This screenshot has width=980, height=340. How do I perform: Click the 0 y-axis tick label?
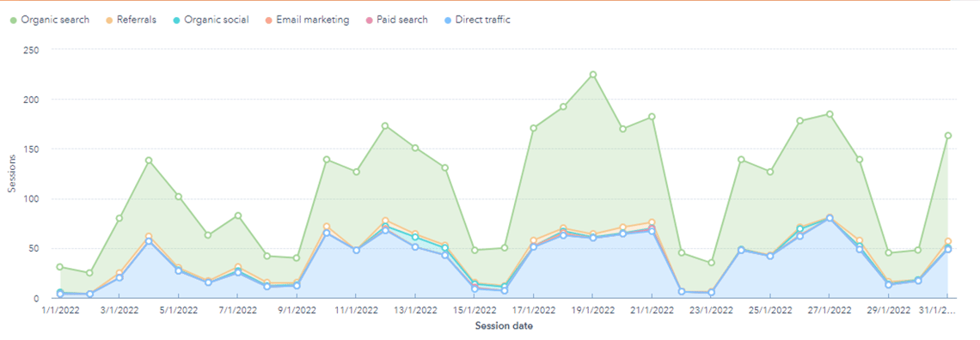coord(37,298)
